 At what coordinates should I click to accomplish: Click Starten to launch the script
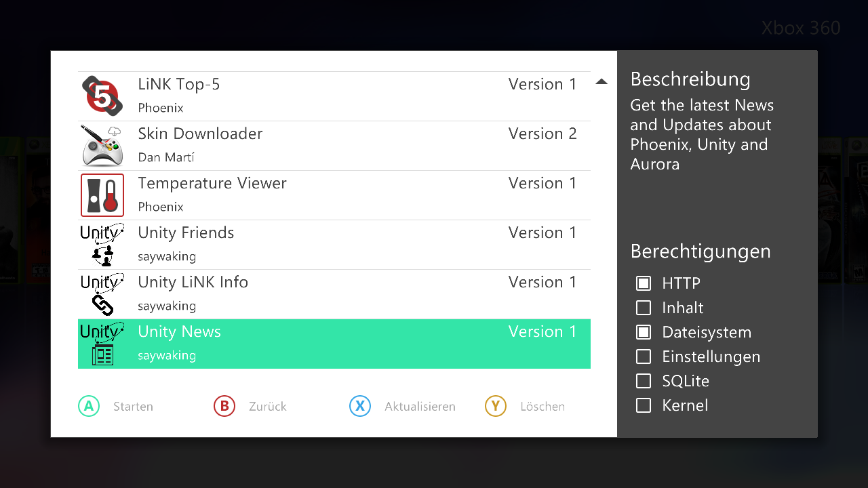[x=133, y=407]
